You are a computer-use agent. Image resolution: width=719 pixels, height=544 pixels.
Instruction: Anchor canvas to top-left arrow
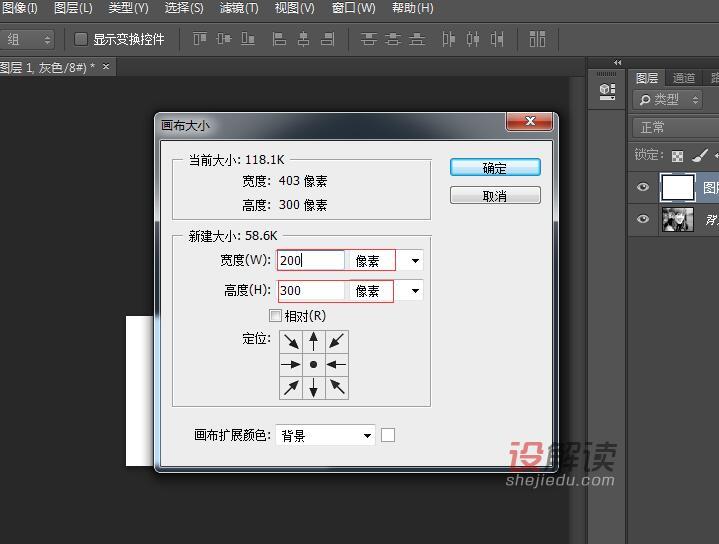(x=291, y=342)
